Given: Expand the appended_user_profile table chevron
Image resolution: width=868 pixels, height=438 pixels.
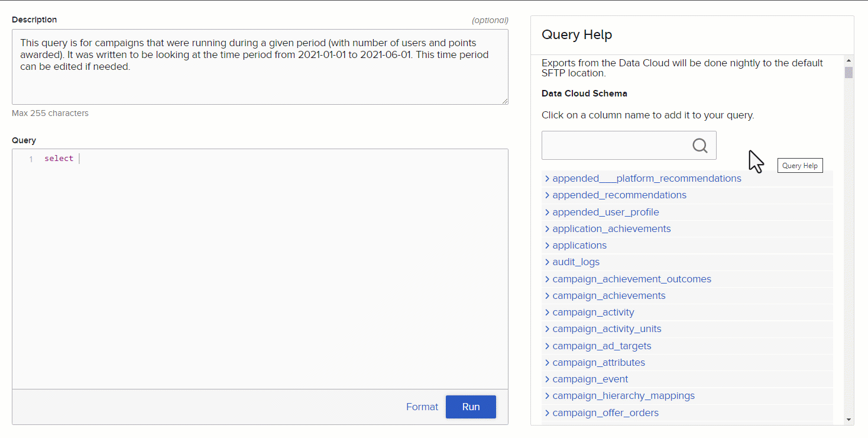Looking at the screenshot, I should pyautogui.click(x=547, y=212).
